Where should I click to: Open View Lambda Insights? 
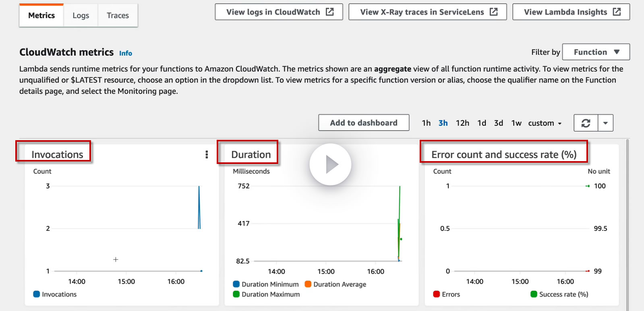tap(571, 12)
